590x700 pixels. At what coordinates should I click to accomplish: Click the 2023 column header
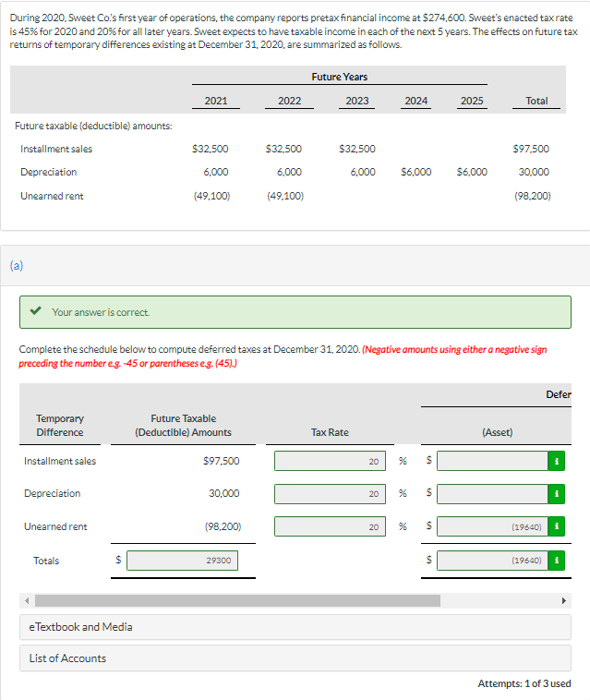(x=357, y=101)
